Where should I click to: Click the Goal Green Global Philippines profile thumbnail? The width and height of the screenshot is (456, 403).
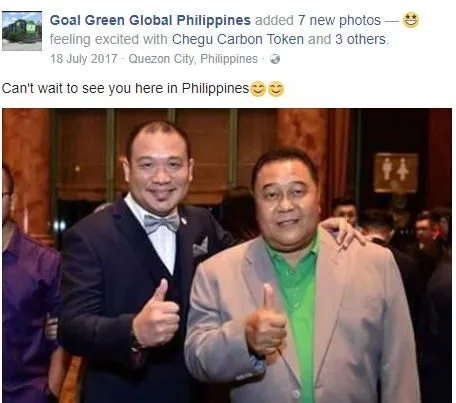tap(22, 31)
